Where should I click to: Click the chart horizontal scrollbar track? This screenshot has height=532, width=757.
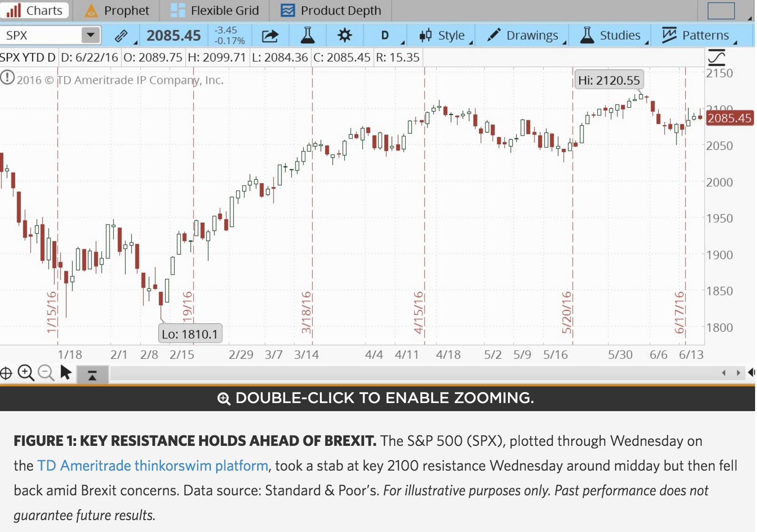click(x=412, y=374)
